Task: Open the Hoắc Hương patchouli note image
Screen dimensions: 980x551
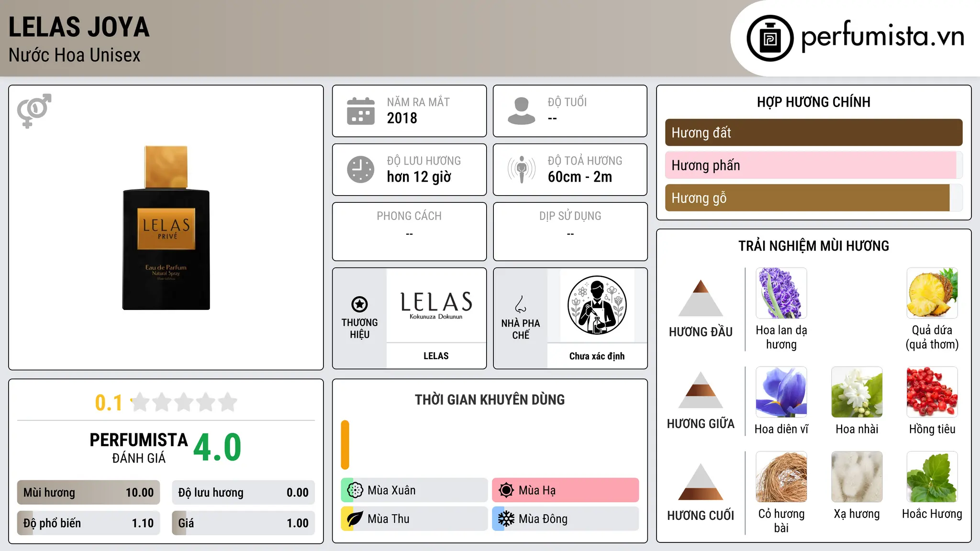Action: 932,477
